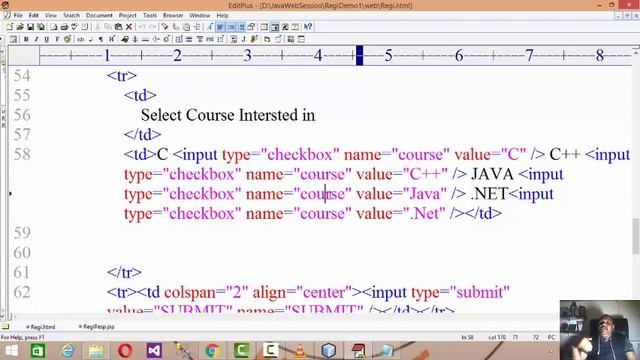Image resolution: width=640 pixels, height=360 pixels.
Task: Click the New document toolbar icon
Action: click(x=9, y=27)
